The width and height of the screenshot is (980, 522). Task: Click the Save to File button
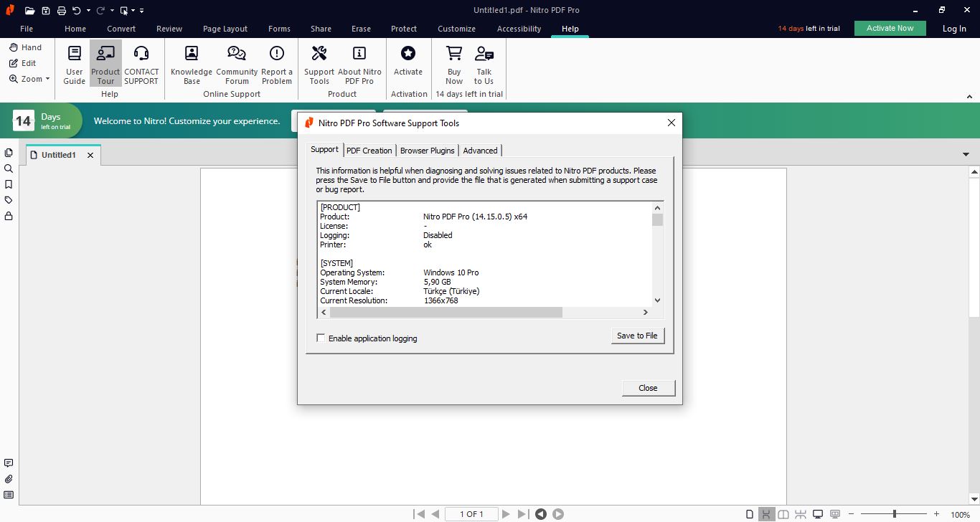pyautogui.click(x=637, y=336)
